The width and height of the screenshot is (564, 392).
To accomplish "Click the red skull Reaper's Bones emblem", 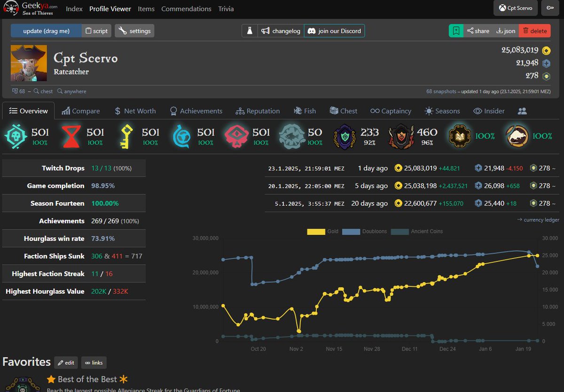I will point(236,136).
